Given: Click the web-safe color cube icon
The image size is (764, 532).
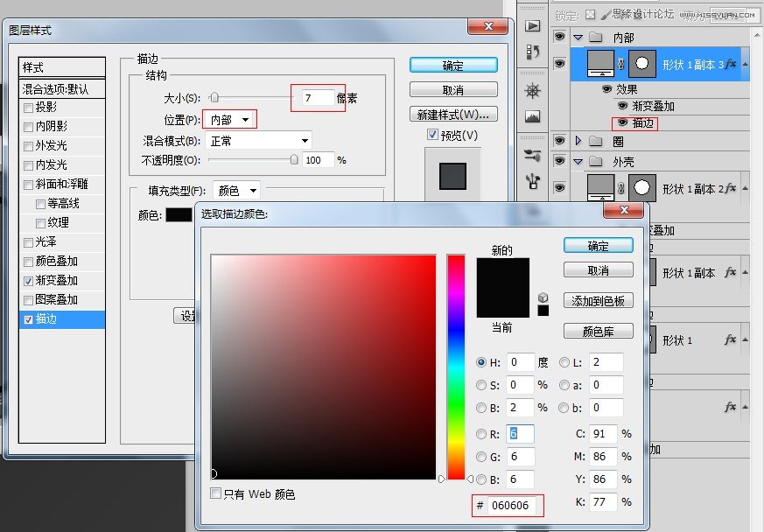Looking at the screenshot, I should click(x=543, y=297).
